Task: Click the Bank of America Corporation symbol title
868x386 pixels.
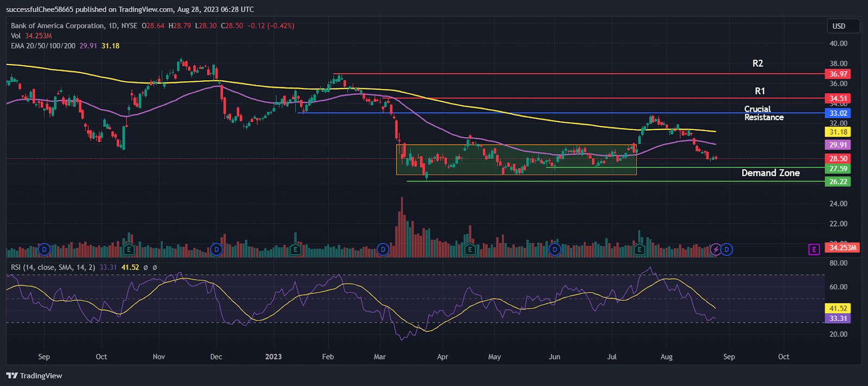Action: pos(58,25)
